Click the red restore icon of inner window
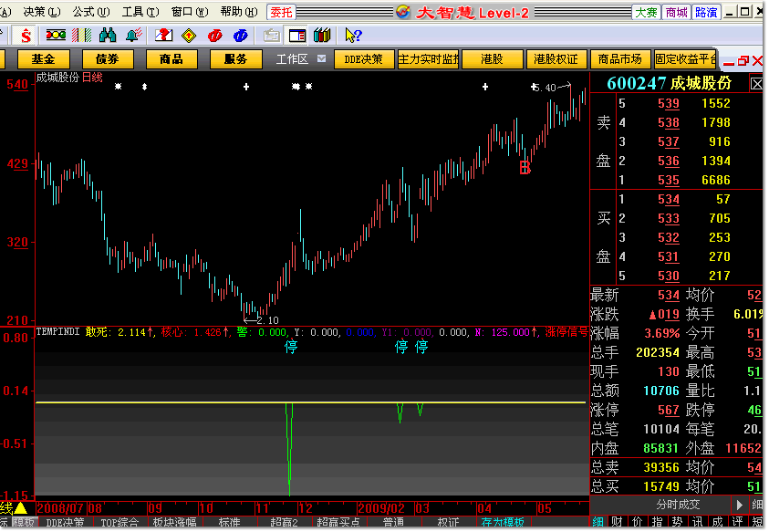This screenshot has height=532, width=769. (x=743, y=60)
